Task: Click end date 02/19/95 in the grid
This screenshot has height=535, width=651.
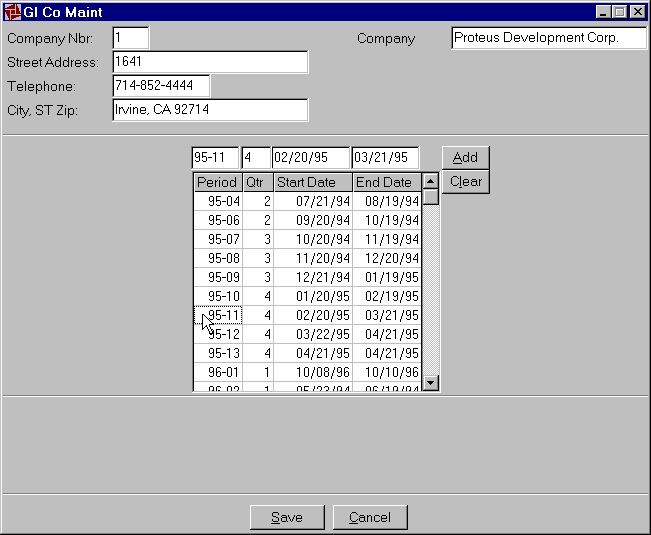Action: (x=387, y=296)
